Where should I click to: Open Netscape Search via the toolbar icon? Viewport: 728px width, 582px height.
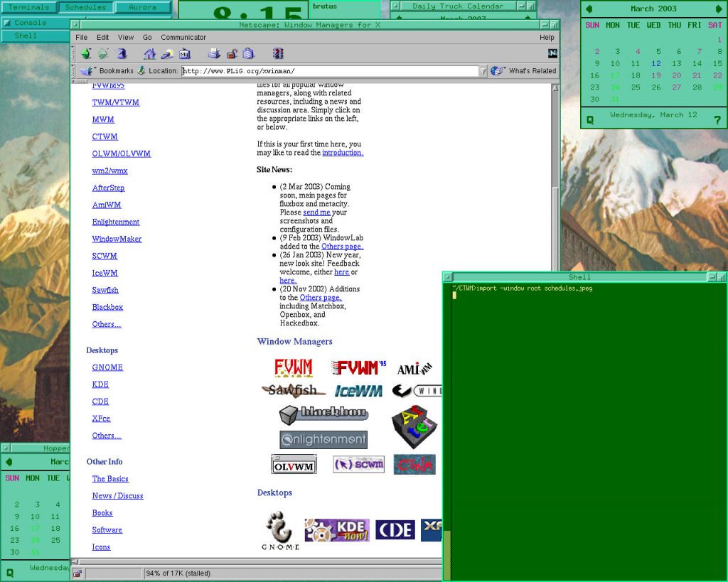point(167,54)
